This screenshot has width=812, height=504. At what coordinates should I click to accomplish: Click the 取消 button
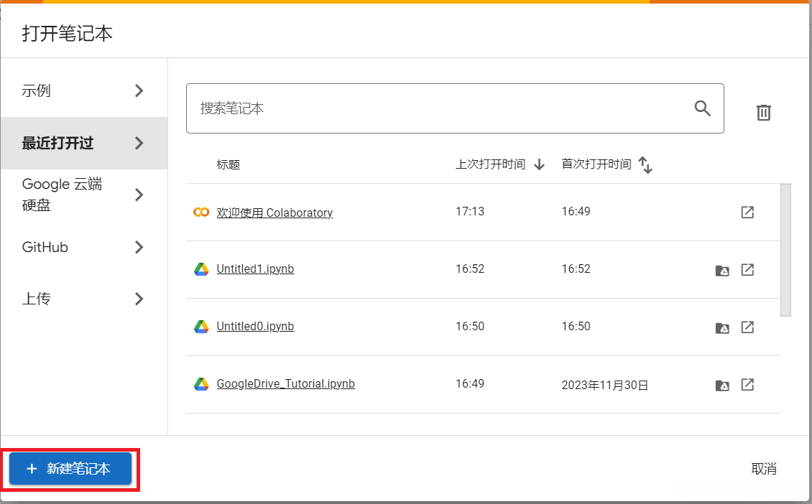point(763,469)
